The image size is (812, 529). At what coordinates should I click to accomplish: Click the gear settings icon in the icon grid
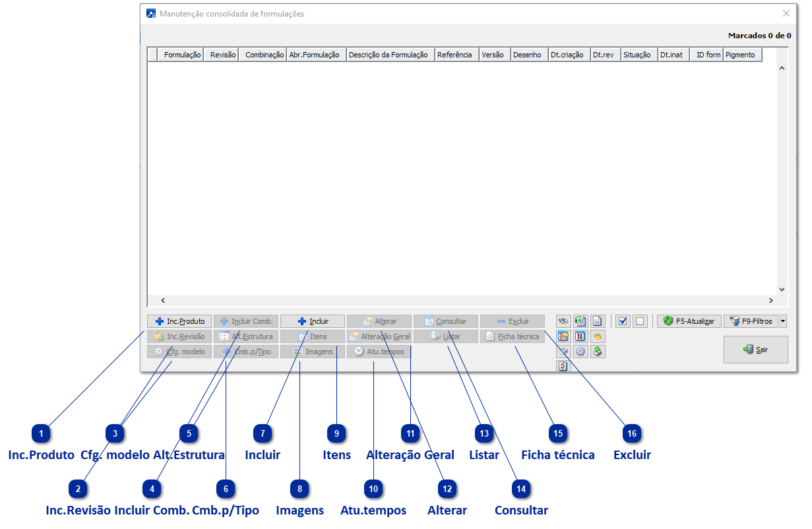(x=580, y=352)
